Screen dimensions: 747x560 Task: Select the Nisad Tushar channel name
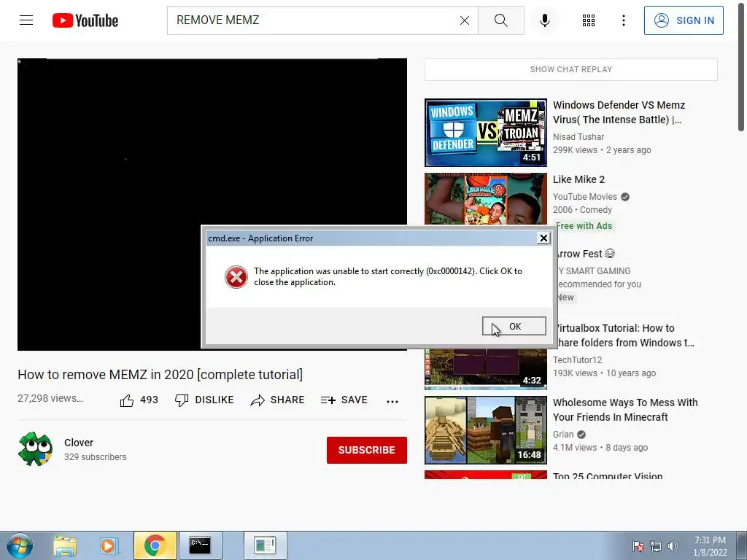pos(578,136)
